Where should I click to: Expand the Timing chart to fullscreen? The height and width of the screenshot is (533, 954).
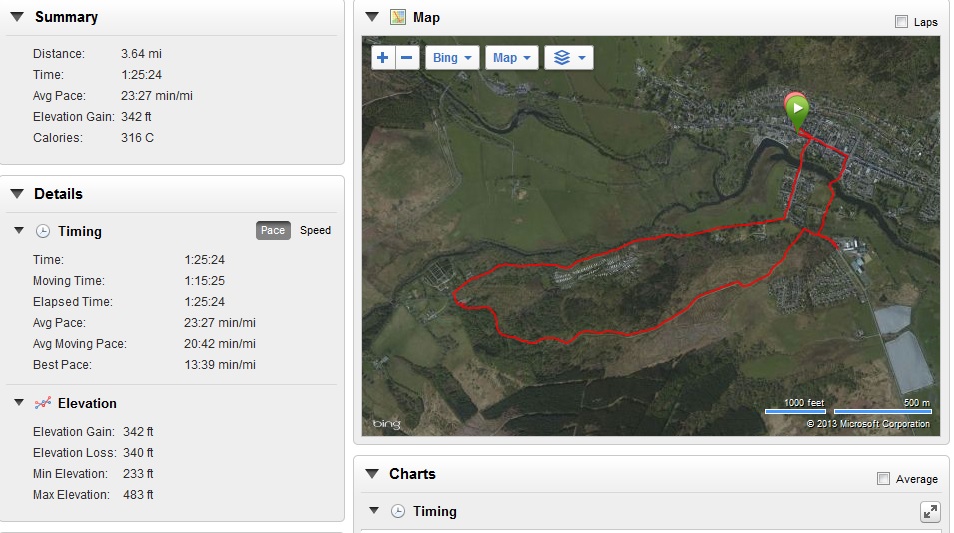[x=930, y=512]
